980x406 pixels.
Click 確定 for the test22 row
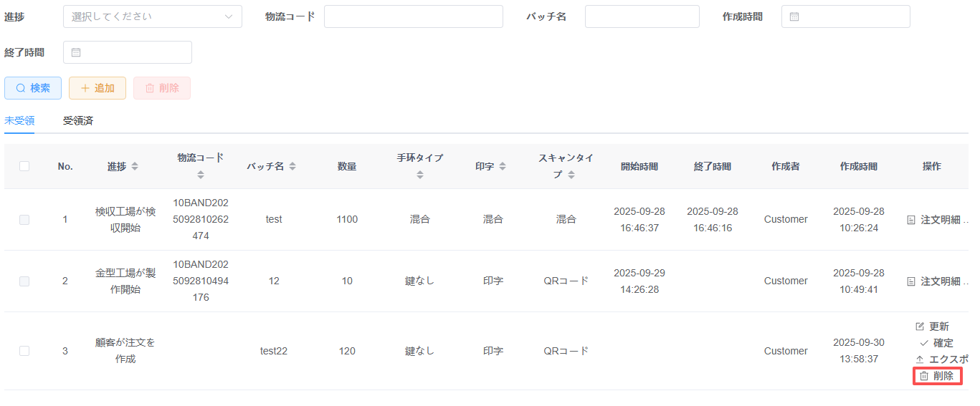(x=936, y=343)
